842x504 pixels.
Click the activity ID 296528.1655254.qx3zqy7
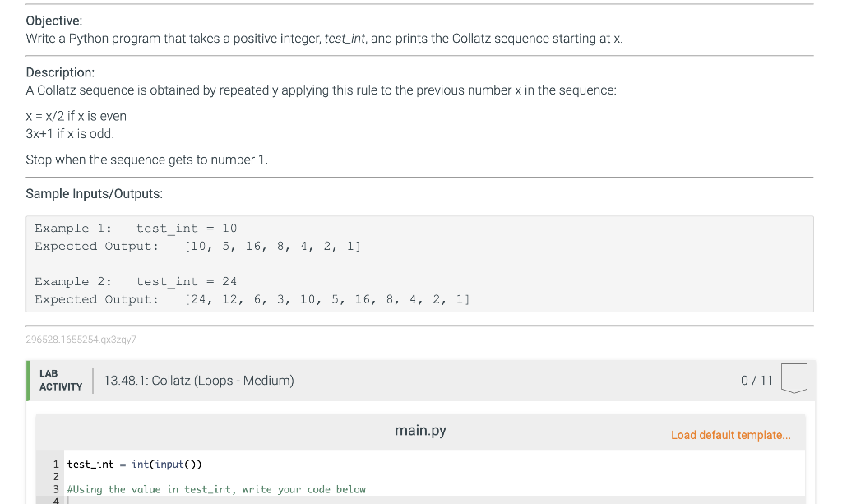click(81, 339)
